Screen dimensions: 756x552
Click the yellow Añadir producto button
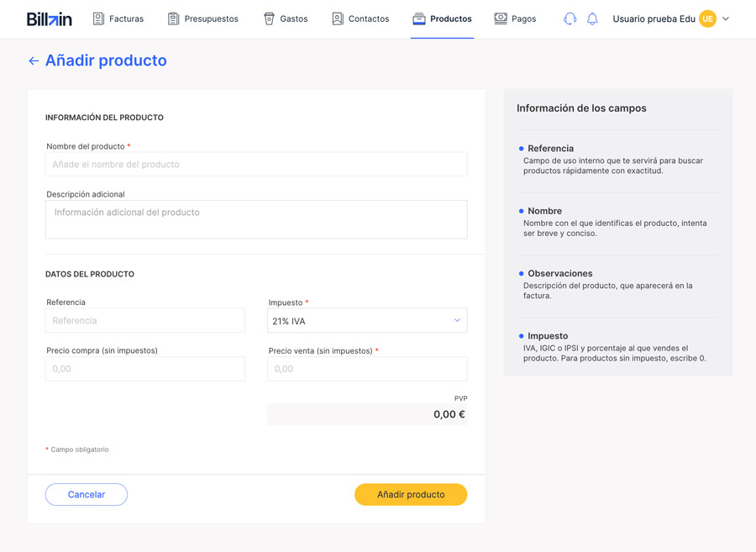(411, 495)
